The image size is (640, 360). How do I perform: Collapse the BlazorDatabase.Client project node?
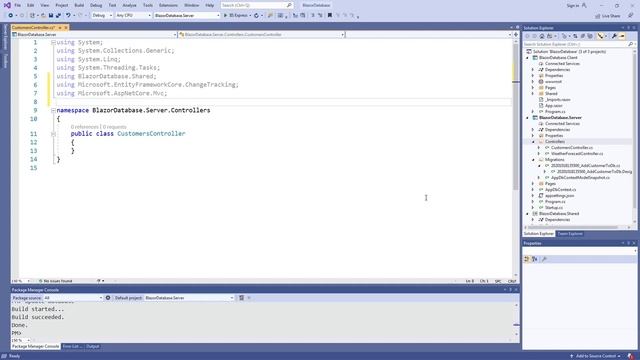pyautogui.click(x=527, y=58)
